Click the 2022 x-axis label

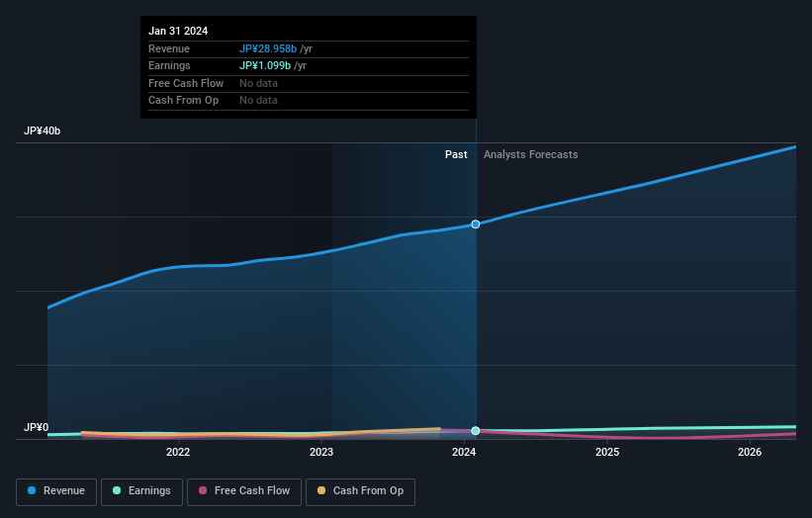pos(178,453)
